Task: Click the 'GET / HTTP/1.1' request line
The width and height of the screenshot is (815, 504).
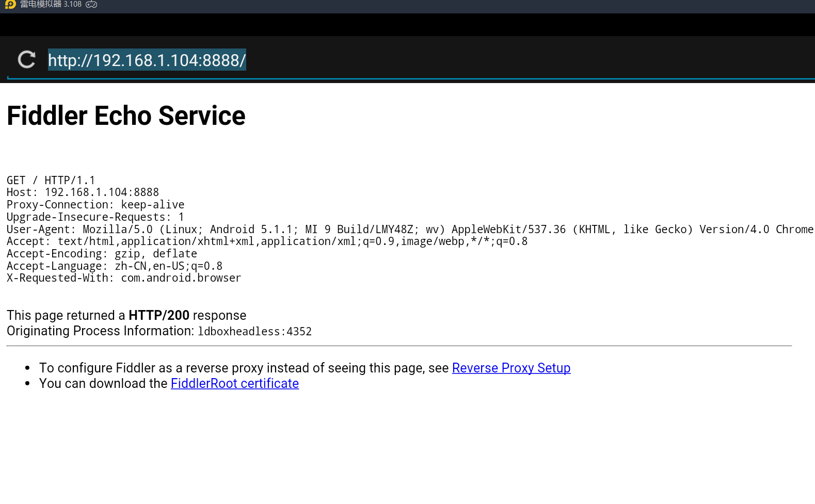Action: pos(51,180)
